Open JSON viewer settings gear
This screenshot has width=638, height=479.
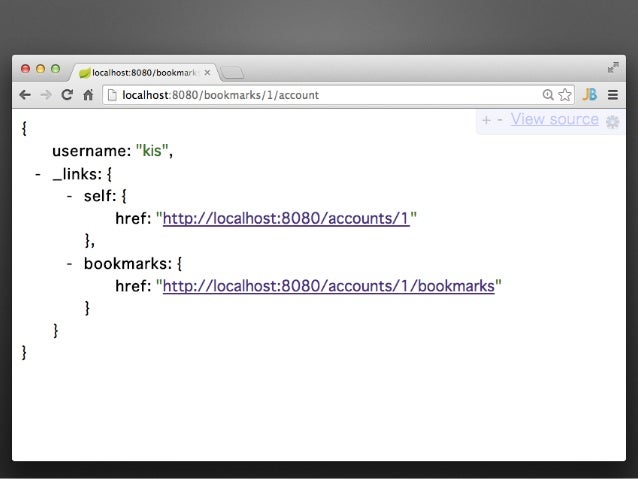click(612, 121)
